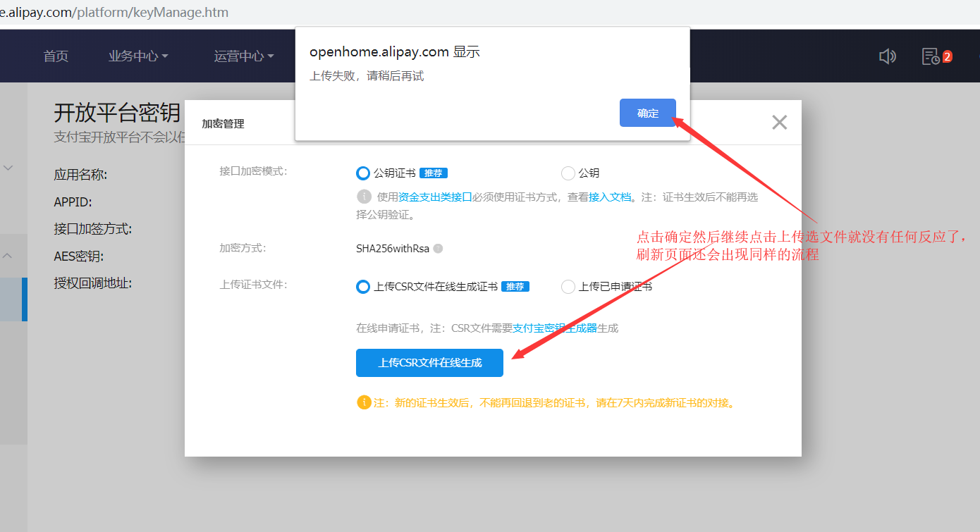Go to 首页 in the top navigation
The width and height of the screenshot is (980, 532).
point(56,56)
